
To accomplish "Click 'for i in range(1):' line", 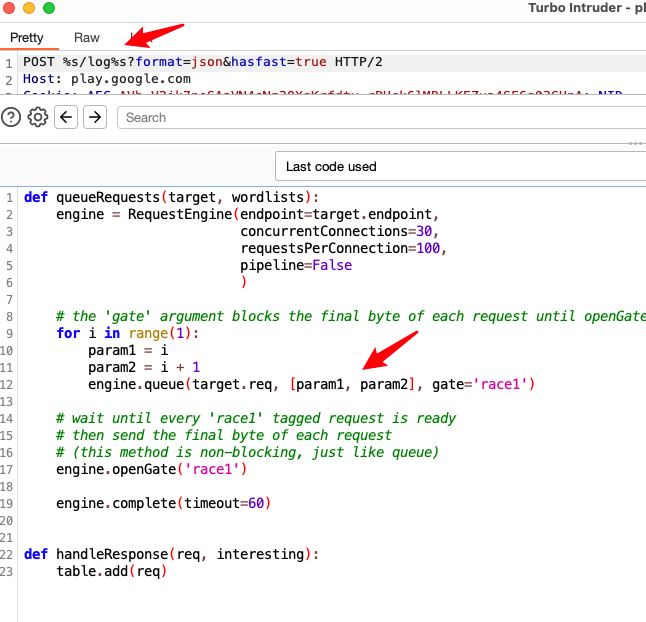I will click(128, 333).
